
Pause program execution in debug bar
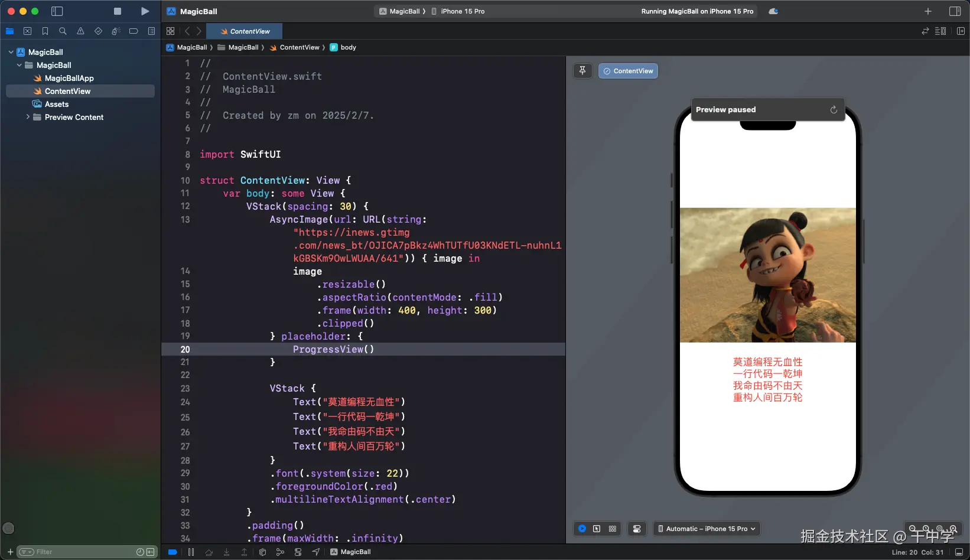(x=191, y=552)
